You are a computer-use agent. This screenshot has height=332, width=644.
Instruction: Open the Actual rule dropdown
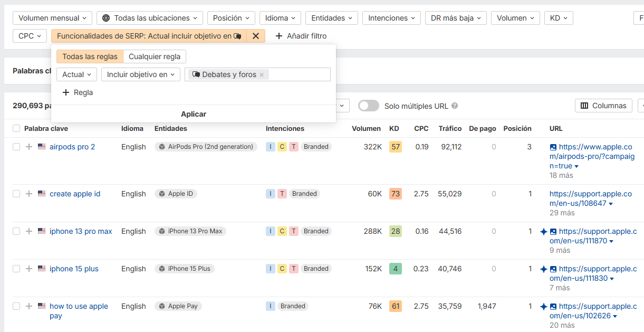tap(76, 74)
